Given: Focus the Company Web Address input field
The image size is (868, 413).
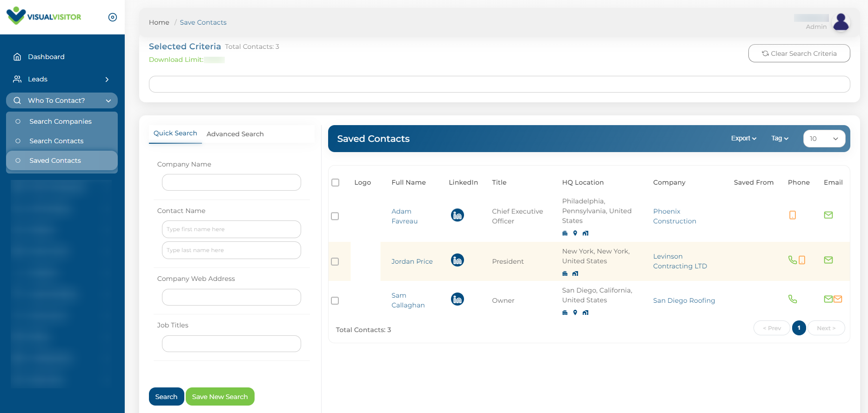Looking at the screenshot, I should point(231,297).
